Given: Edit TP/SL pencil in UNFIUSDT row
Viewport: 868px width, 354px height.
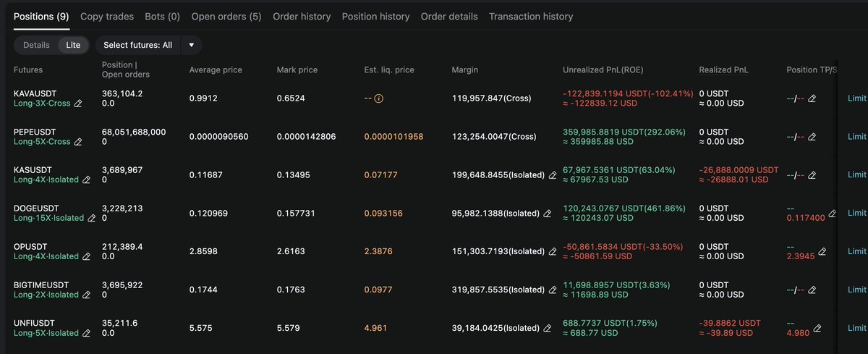Looking at the screenshot, I should click(817, 328).
